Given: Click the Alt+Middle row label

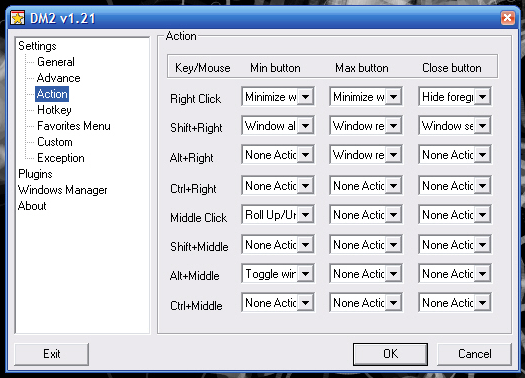Looking at the screenshot, I should pos(195,276).
